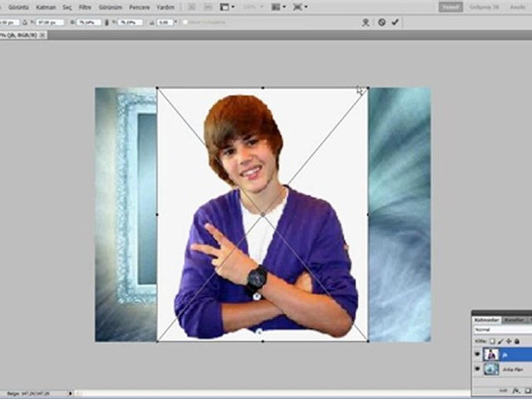Launch Bridge from the top bar

point(191,7)
